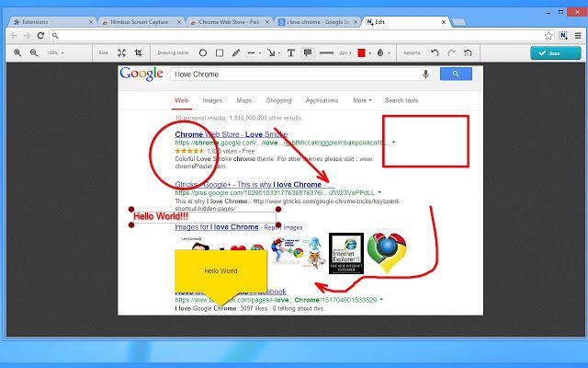Switch to the Chrome Web Store tab

click(x=230, y=22)
